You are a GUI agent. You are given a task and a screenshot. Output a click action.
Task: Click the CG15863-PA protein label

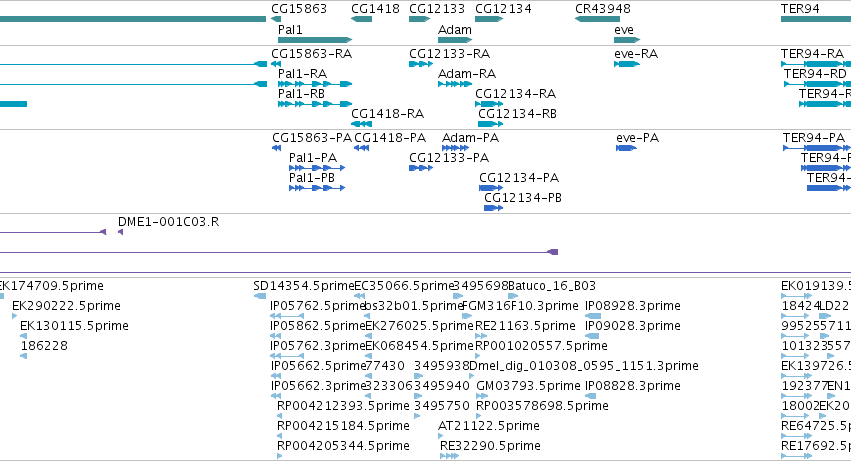coord(312,138)
